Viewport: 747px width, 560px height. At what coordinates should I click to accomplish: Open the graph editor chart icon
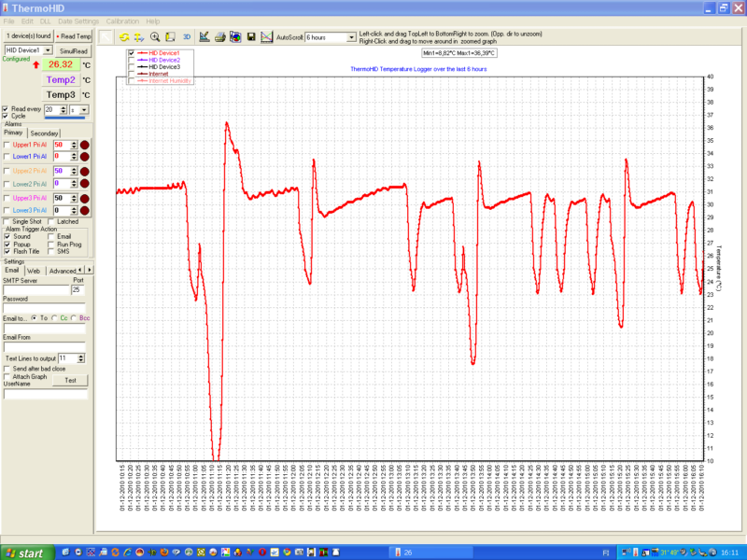pyautogui.click(x=204, y=37)
